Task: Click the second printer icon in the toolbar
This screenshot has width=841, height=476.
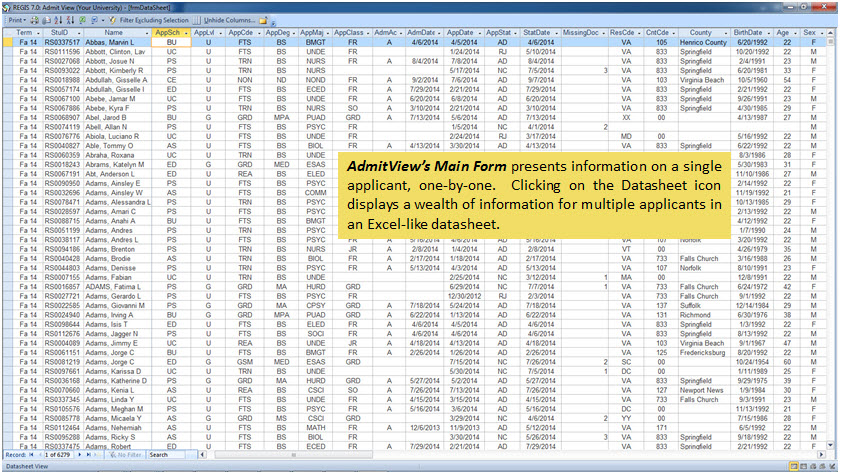Action: pos(46,20)
